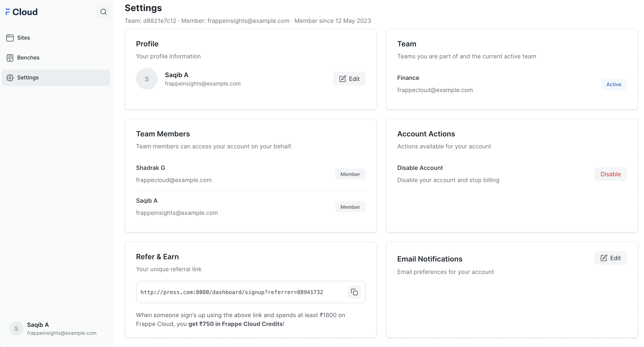Click frappecloud@example.com under Finance
Image resolution: width=644 pixels, height=347 pixels.
[x=435, y=90]
